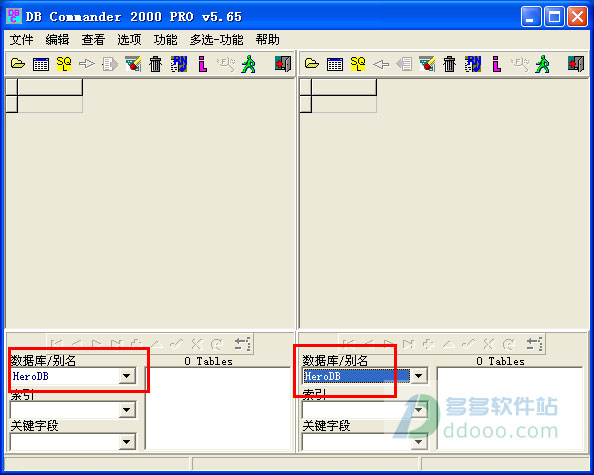Screen dimensions: 594x475
Task: Click the right pane RN rename icon
Action: point(473,64)
